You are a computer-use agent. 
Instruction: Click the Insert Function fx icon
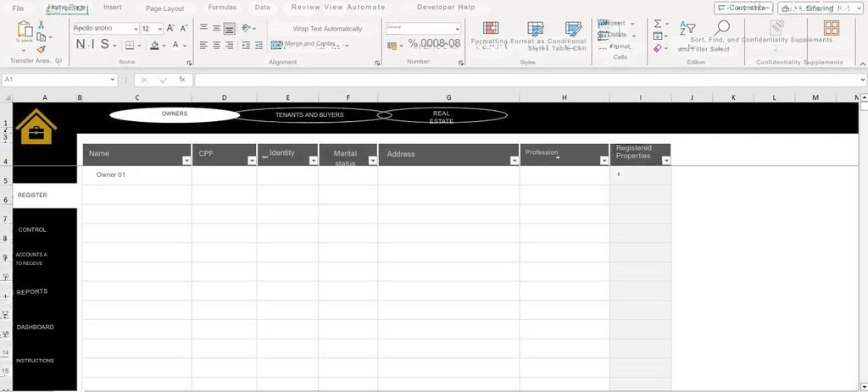coord(181,80)
